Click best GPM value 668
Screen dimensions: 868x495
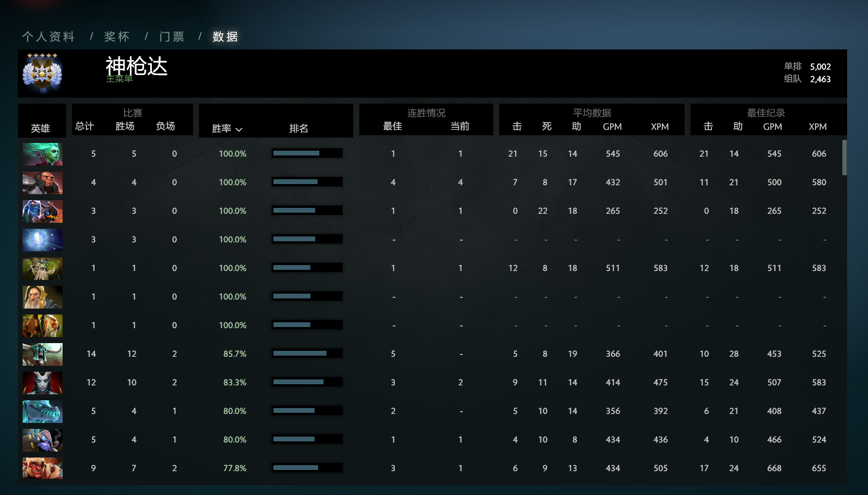coord(774,468)
